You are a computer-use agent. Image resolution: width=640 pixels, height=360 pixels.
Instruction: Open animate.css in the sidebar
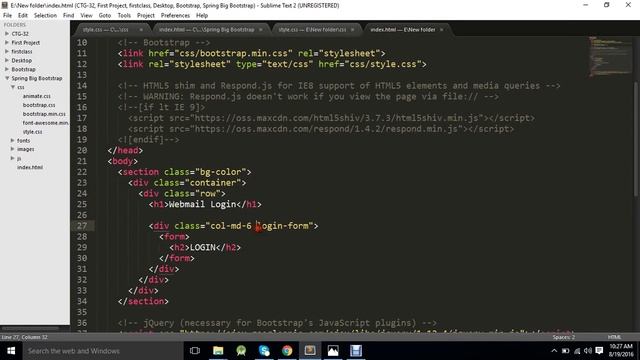point(37,96)
